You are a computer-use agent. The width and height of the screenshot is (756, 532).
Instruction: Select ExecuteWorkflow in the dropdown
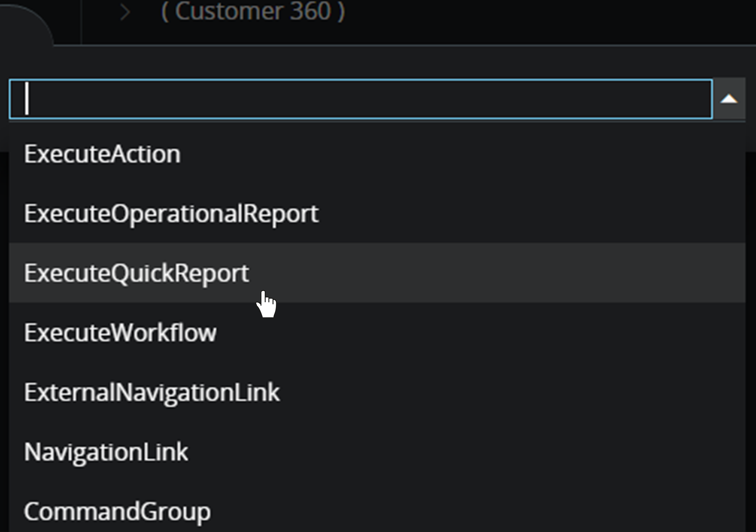(120, 333)
